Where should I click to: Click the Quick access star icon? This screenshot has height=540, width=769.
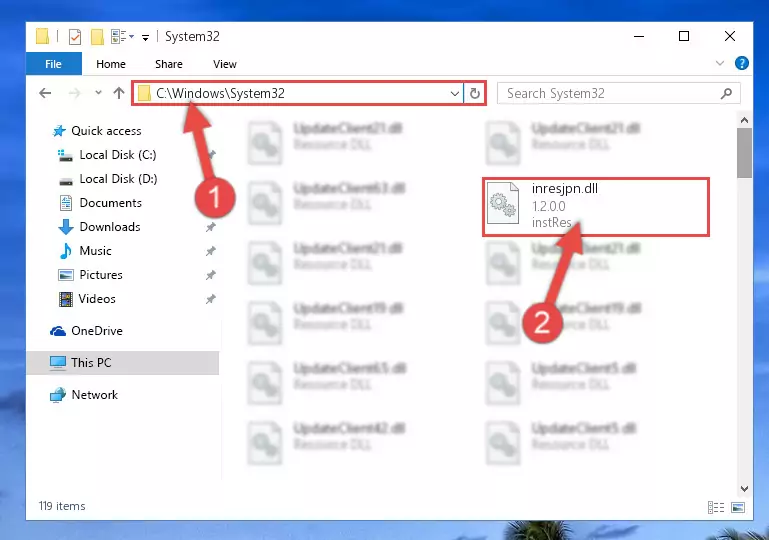pyautogui.click(x=59, y=131)
